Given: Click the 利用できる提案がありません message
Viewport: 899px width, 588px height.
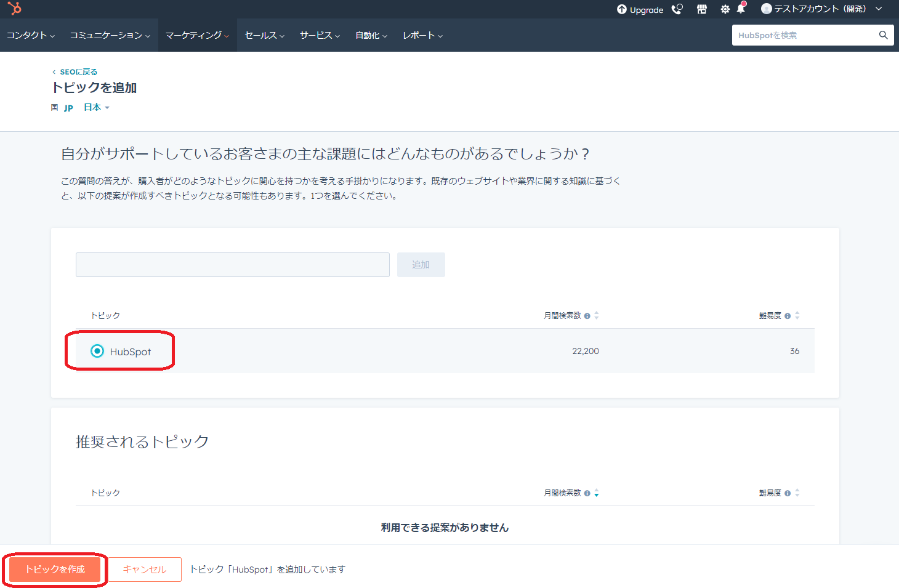Looking at the screenshot, I should pos(445,528).
